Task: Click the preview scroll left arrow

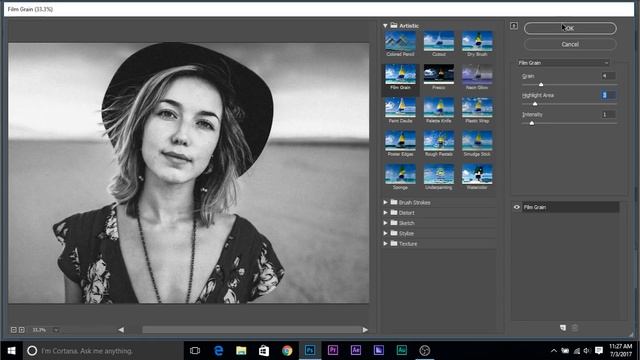Action: tap(121, 330)
